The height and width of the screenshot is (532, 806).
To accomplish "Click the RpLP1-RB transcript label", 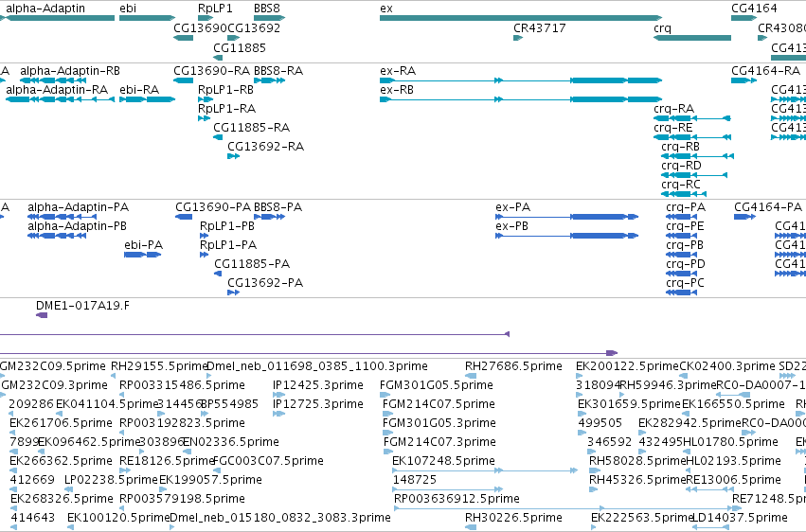I will [225, 90].
